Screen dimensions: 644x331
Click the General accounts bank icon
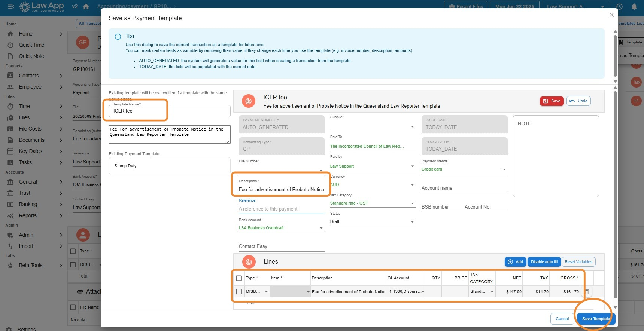(10, 182)
